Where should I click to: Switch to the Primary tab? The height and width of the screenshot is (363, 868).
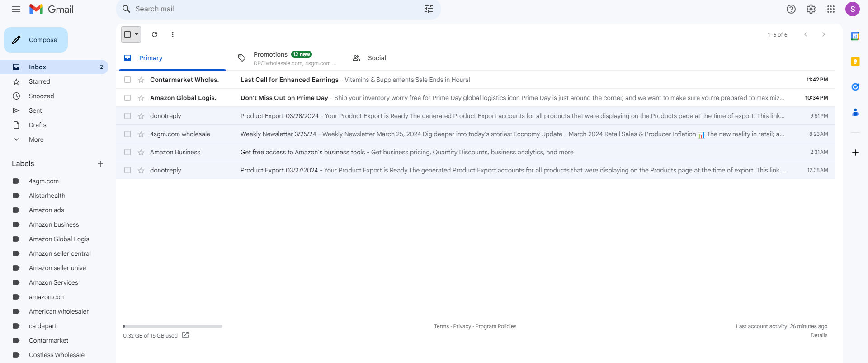[172, 58]
